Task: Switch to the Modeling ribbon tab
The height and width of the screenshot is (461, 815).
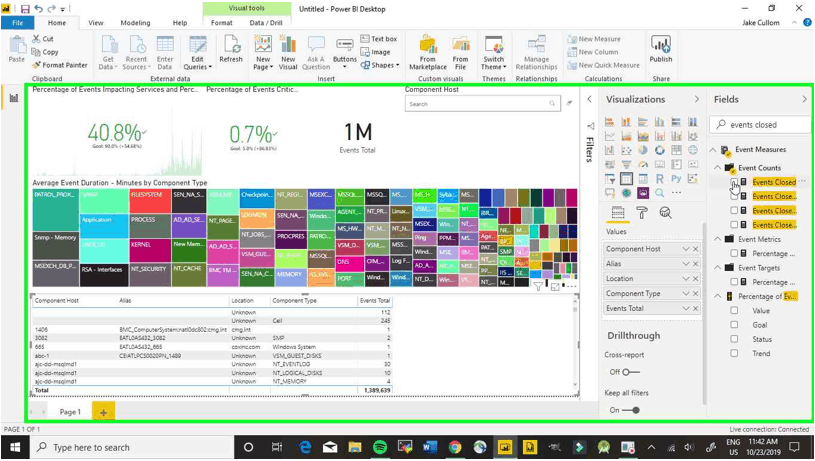Action: coord(135,23)
